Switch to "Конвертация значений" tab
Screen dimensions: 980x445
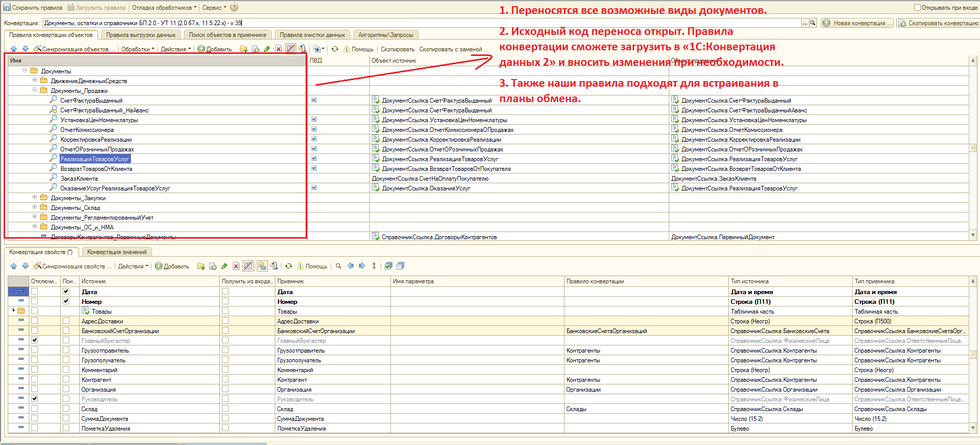[117, 252]
